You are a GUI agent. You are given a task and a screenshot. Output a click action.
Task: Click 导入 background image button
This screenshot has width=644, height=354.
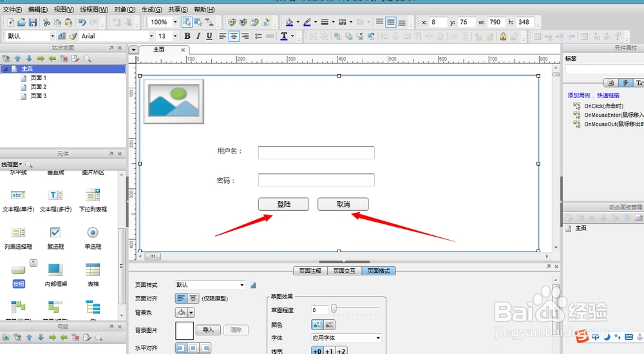[208, 329]
